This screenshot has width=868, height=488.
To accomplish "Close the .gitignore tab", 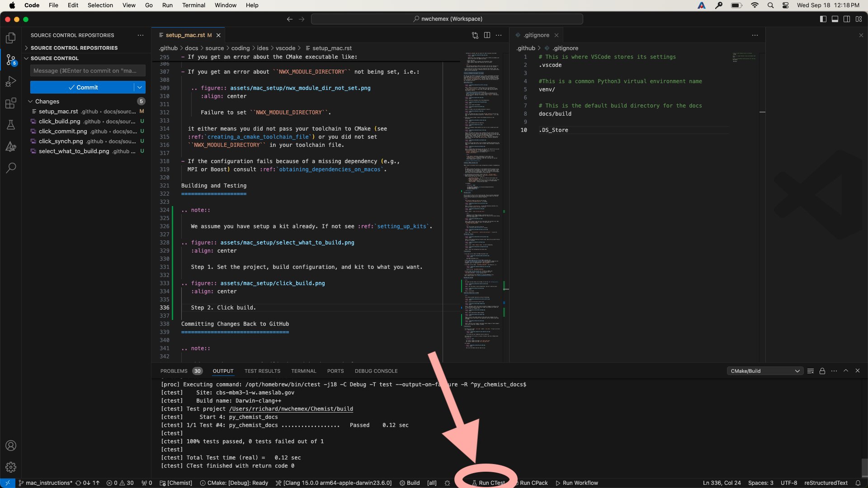I will point(557,35).
